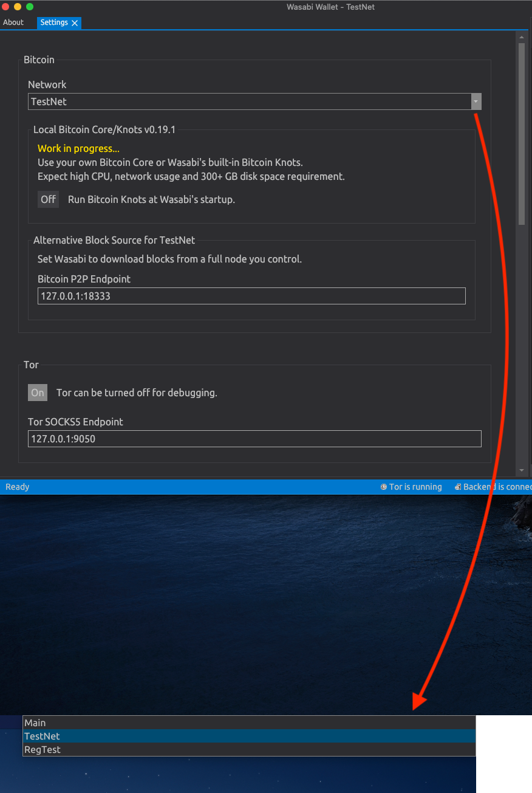Turn off the Tor On toggle

pyautogui.click(x=38, y=393)
